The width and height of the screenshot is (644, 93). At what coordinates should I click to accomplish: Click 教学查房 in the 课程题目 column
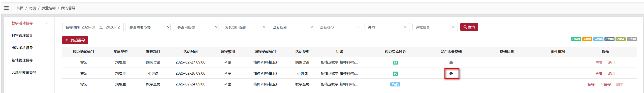click(x=153, y=84)
